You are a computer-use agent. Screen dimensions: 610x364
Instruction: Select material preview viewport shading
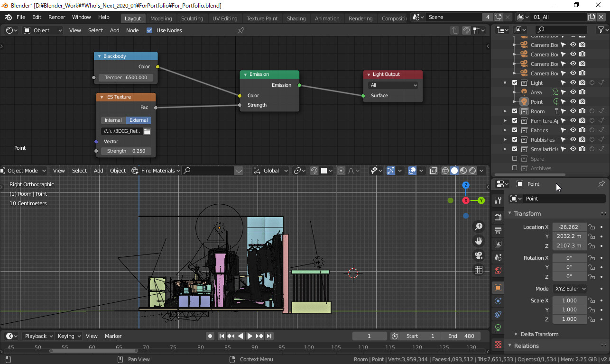[463, 171]
